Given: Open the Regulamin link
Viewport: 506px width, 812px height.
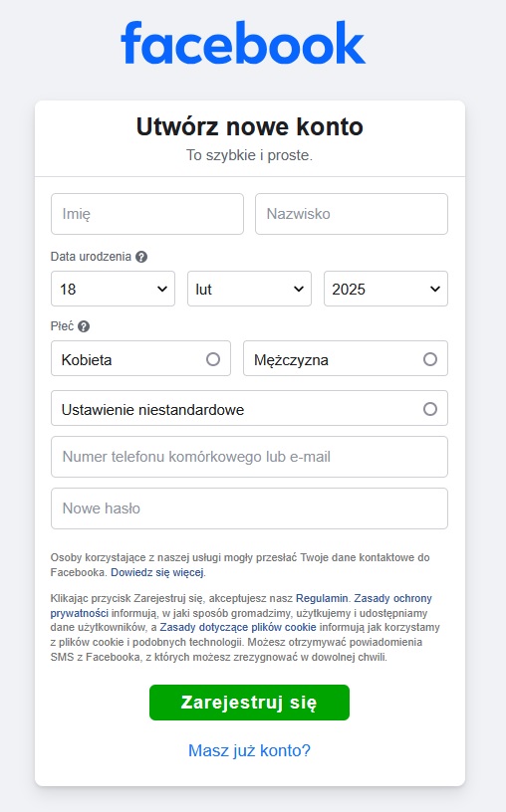Looking at the screenshot, I should pyautogui.click(x=322, y=598).
